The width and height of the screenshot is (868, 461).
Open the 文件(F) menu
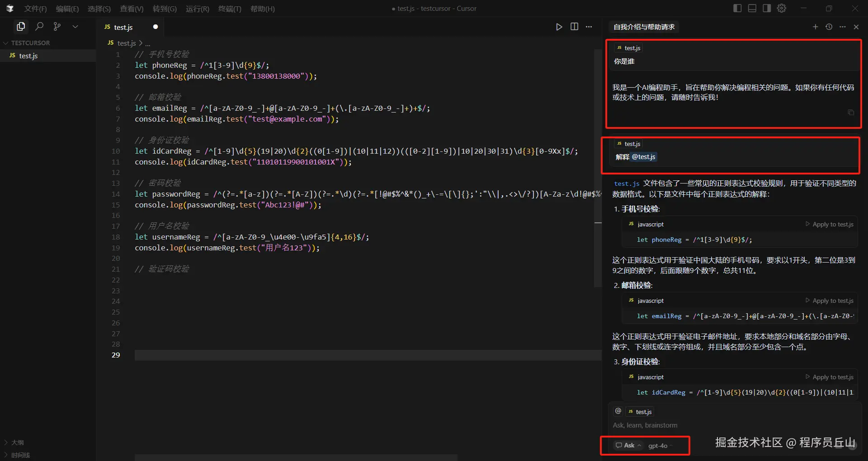pos(35,9)
